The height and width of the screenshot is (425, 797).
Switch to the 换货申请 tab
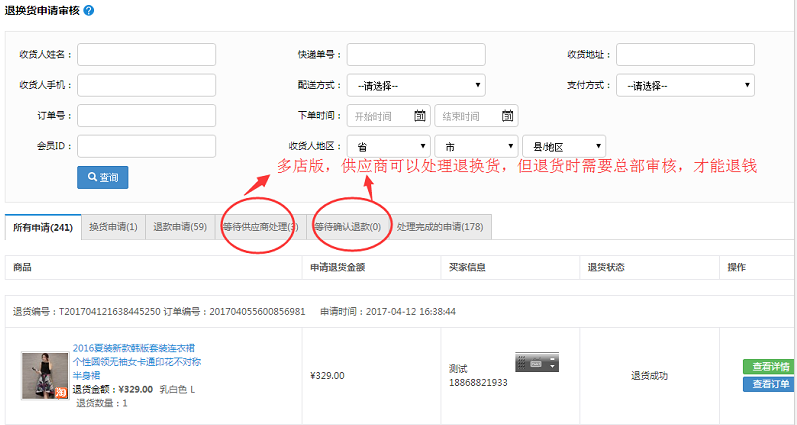(x=112, y=227)
